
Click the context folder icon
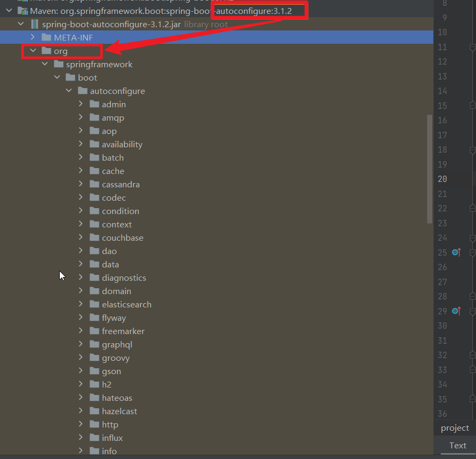point(94,224)
